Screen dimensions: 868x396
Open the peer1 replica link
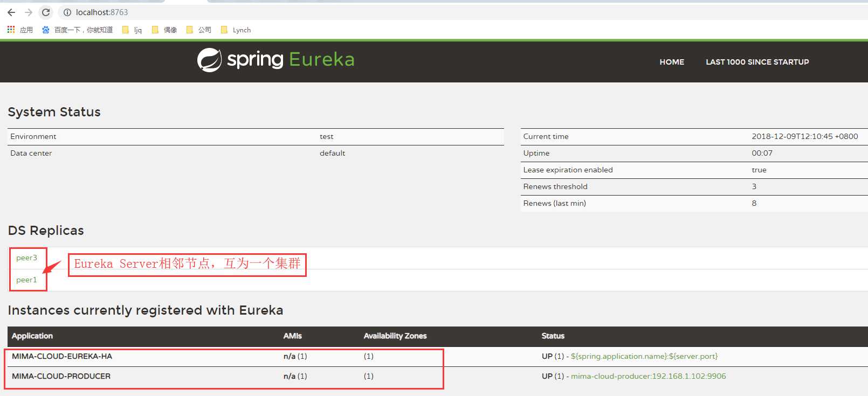26,280
